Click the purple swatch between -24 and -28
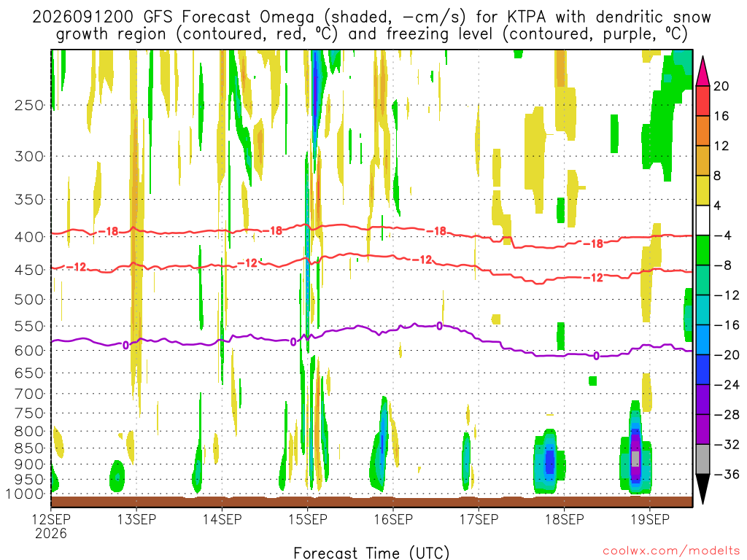This screenshot has width=747, height=560. pos(703,400)
